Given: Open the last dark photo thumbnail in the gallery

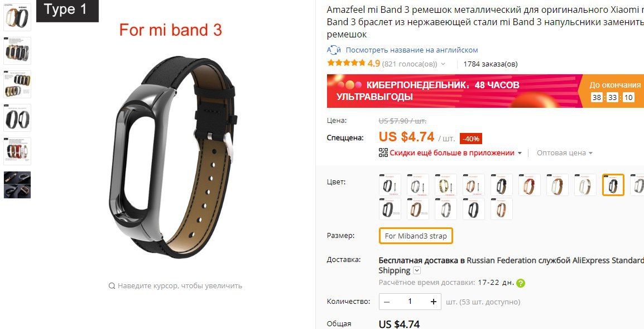Looking at the screenshot, I should (17, 185).
